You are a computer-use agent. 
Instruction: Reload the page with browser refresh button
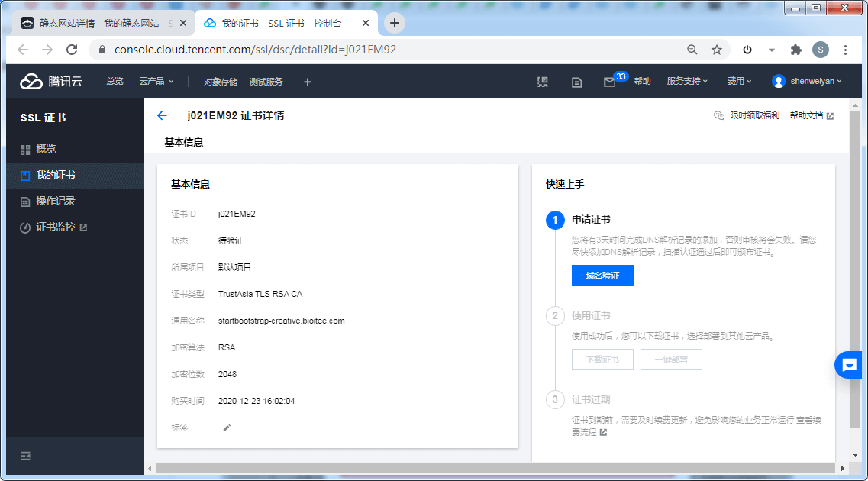click(x=72, y=50)
